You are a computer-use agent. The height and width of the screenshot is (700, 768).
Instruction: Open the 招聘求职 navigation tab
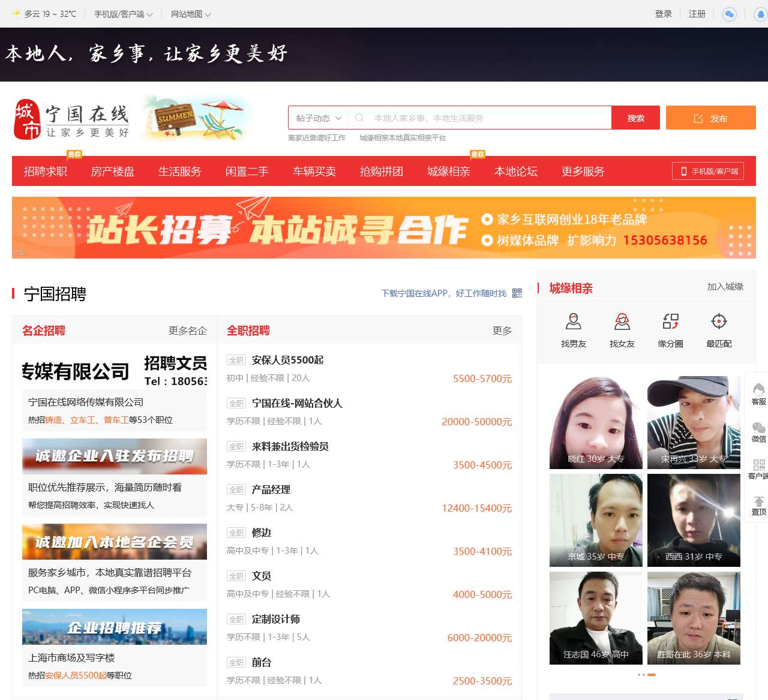[x=46, y=172]
